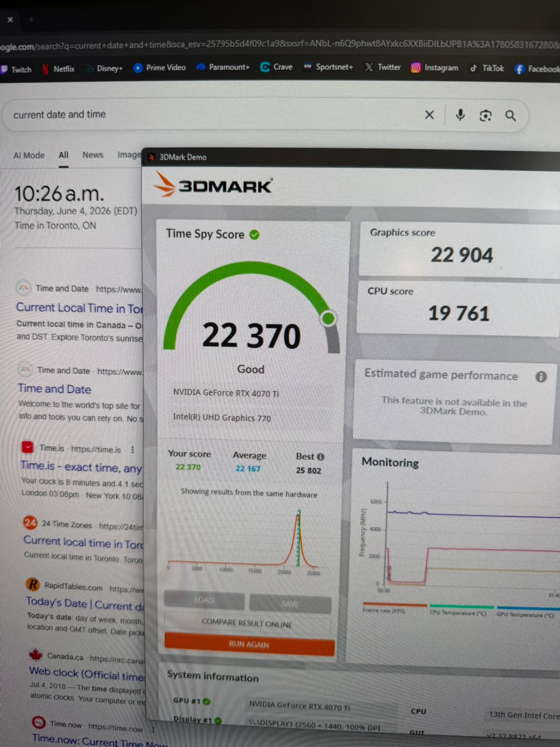
Task: Switch to the AI Mode tab
Action: (x=29, y=155)
